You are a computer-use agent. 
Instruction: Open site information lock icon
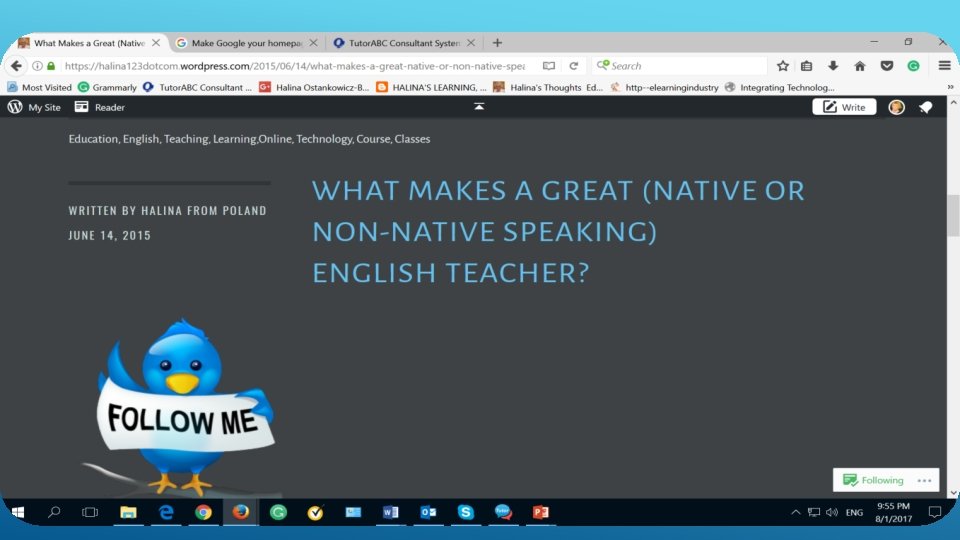click(51, 66)
